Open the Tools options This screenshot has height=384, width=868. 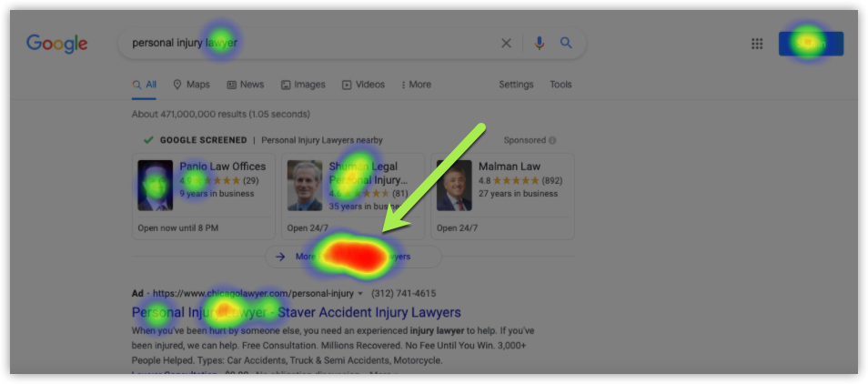point(560,85)
